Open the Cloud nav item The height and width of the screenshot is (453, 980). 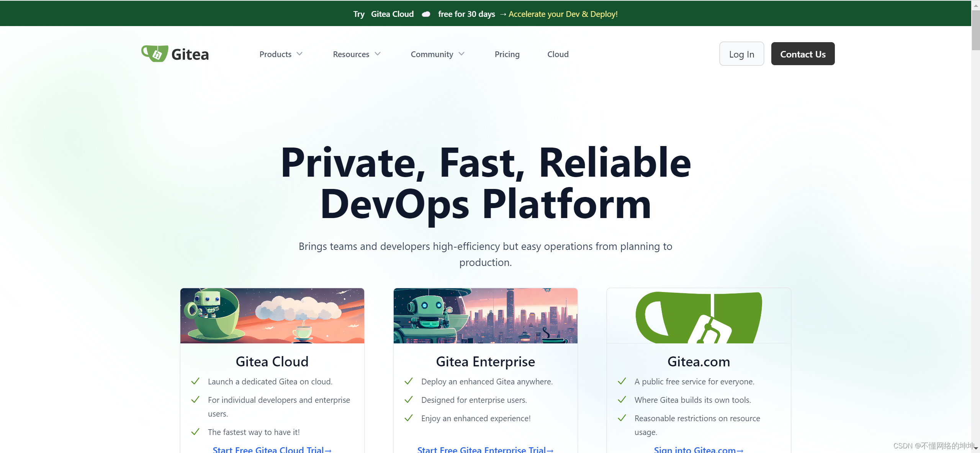558,54
